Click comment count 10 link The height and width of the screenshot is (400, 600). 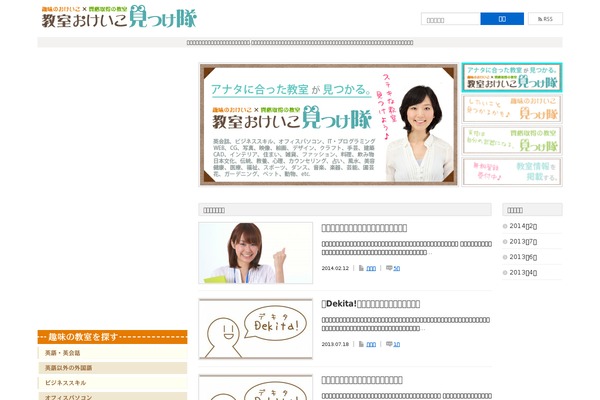(x=396, y=344)
